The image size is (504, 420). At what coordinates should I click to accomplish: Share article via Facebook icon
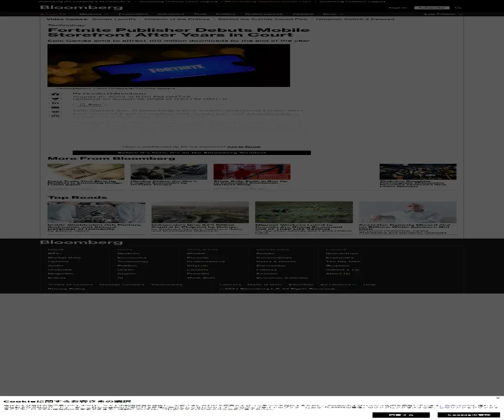click(x=55, y=94)
